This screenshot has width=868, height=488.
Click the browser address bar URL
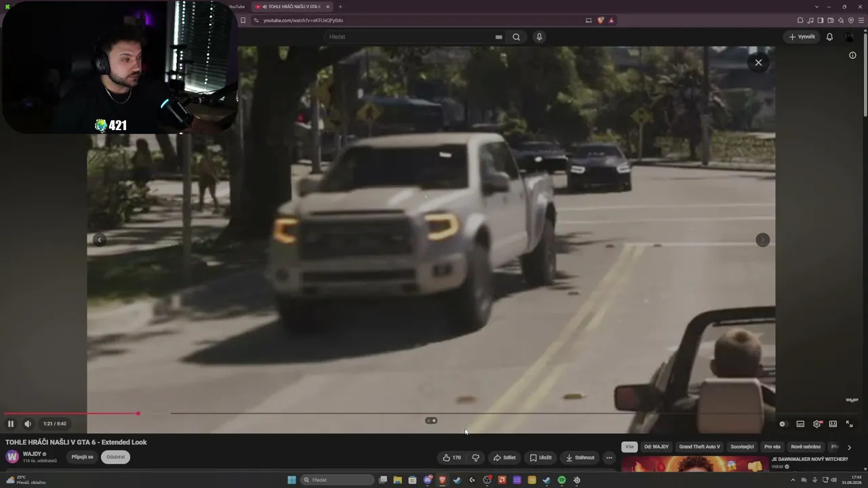[x=303, y=20]
